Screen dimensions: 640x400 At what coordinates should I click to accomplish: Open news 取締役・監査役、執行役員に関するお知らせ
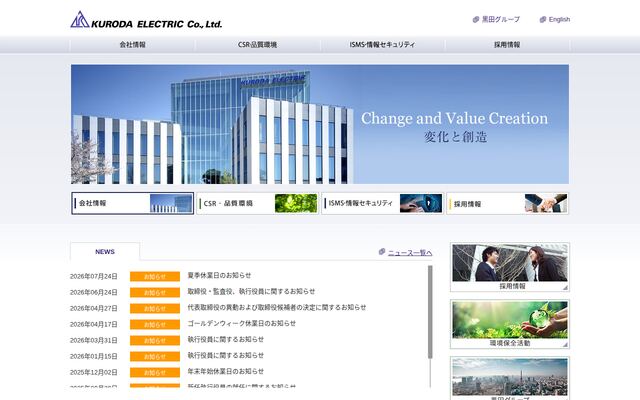coord(251,291)
